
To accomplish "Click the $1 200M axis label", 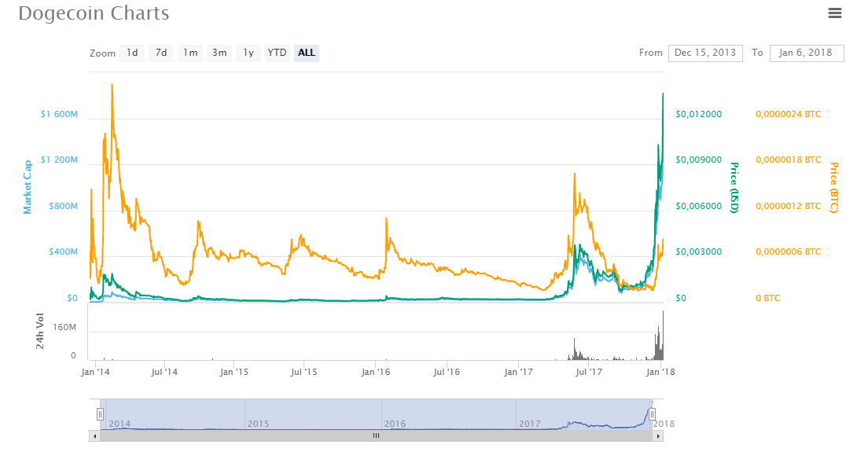I will coord(59,160).
